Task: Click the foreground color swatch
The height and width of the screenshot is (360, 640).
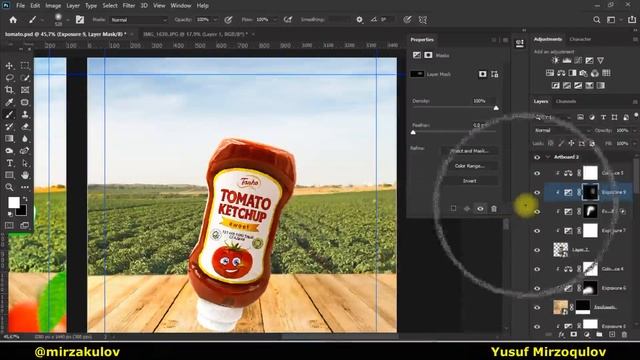Action: point(14,202)
